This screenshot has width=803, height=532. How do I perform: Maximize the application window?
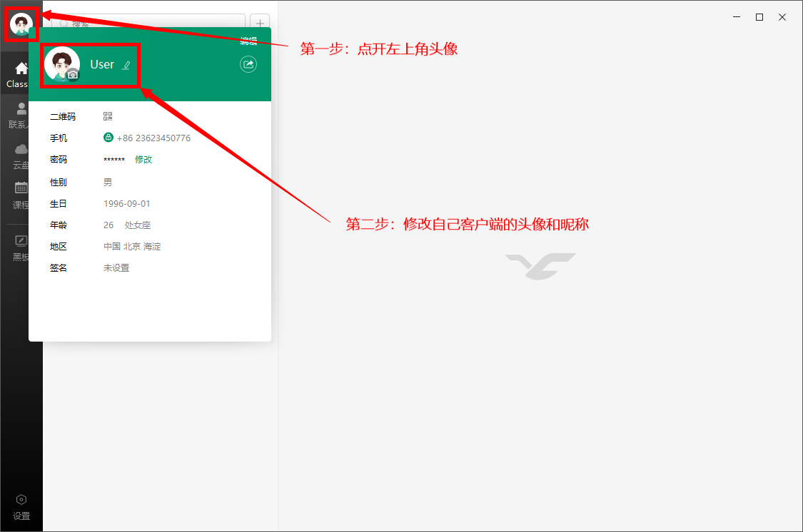(759, 17)
